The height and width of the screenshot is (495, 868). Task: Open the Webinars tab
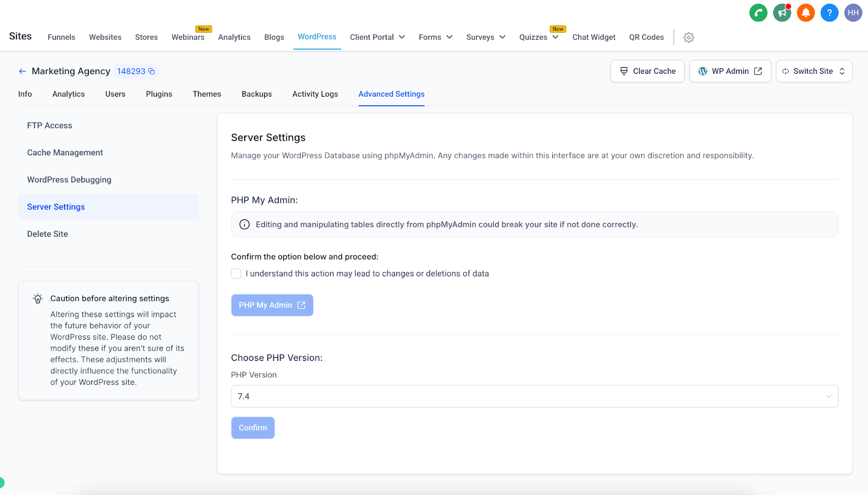point(188,37)
